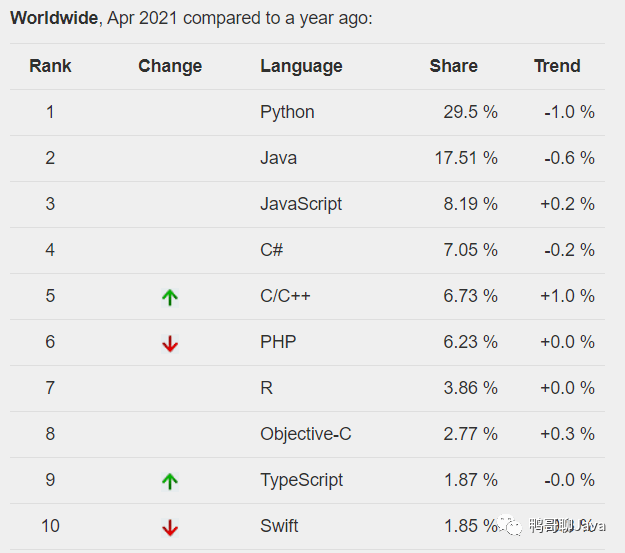Screen dimensions: 625x553
Task: Select the Python language cell
Action: [287, 112]
